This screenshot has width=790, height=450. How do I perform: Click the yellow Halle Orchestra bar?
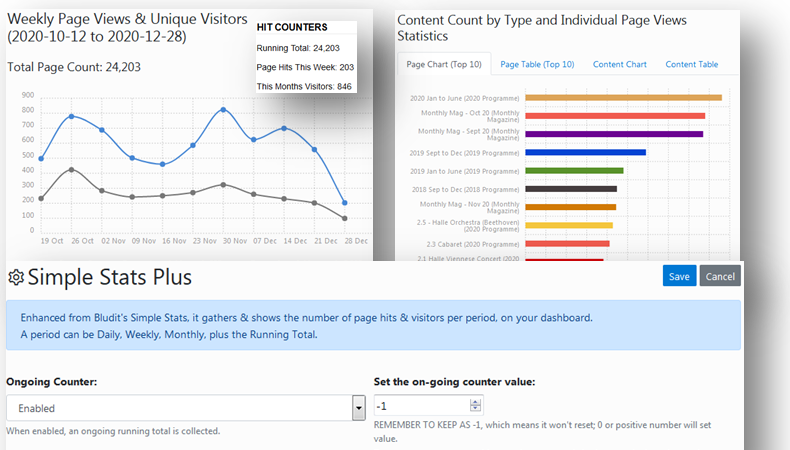pyautogui.click(x=569, y=225)
